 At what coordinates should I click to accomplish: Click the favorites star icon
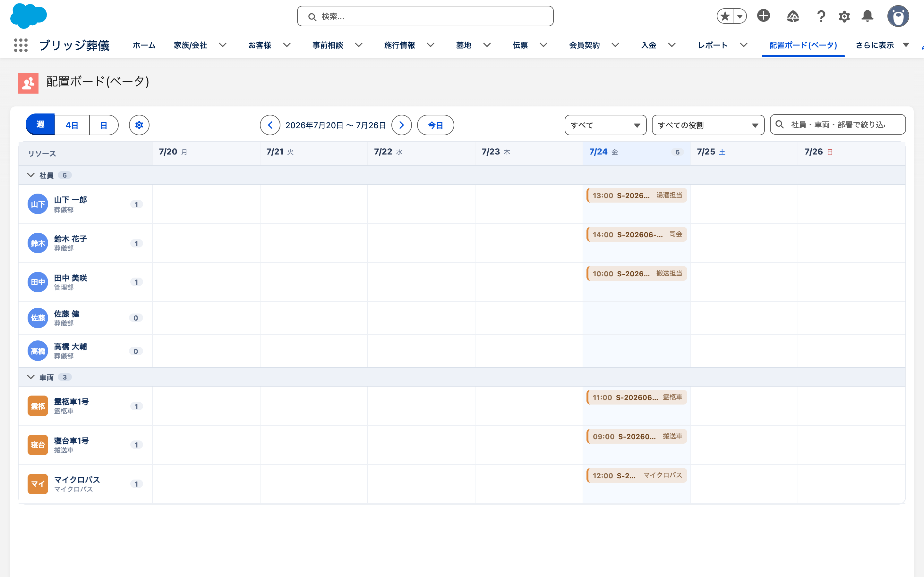(725, 16)
